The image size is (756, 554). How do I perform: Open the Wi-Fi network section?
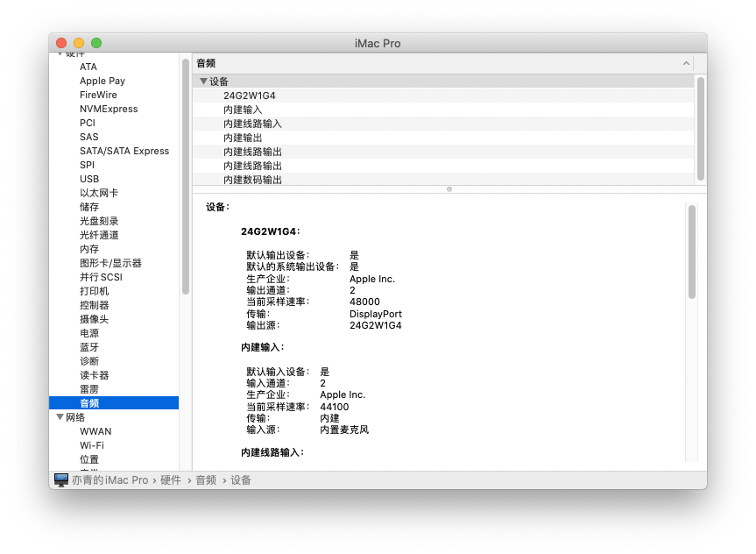[92, 445]
